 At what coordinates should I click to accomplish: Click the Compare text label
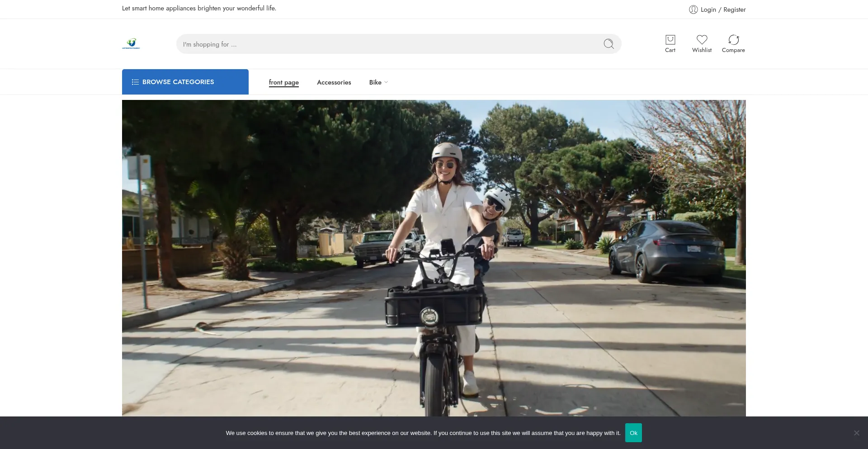coord(733,50)
